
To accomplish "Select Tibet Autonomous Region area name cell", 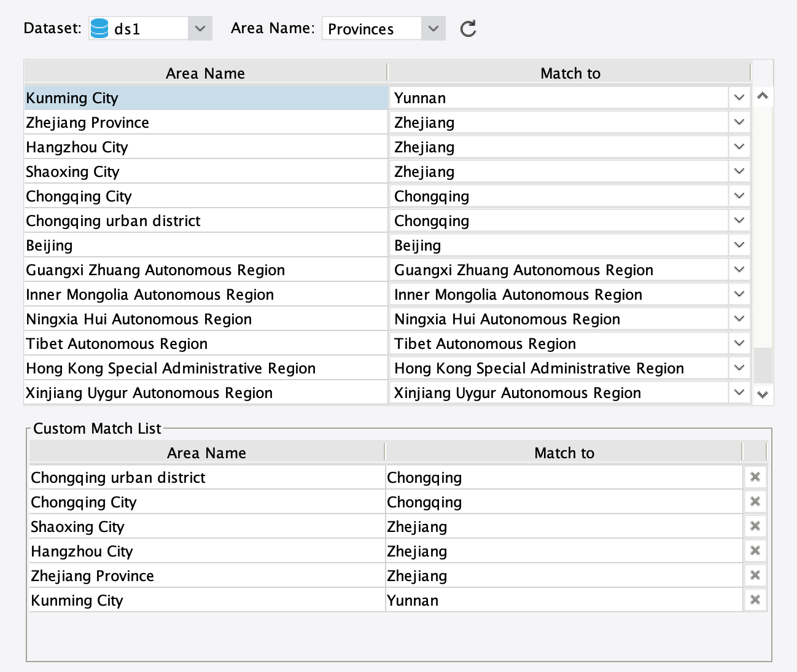I will (206, 343).
